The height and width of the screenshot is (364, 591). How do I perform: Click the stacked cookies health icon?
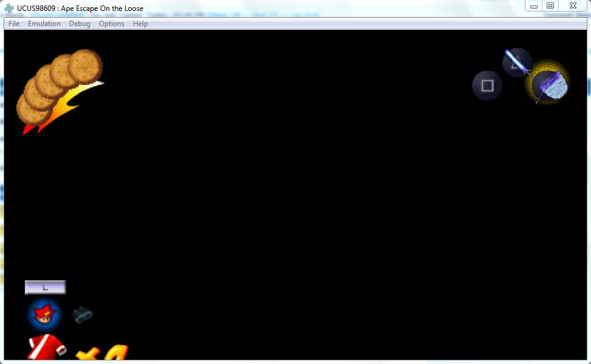click(x=58, y=85)
